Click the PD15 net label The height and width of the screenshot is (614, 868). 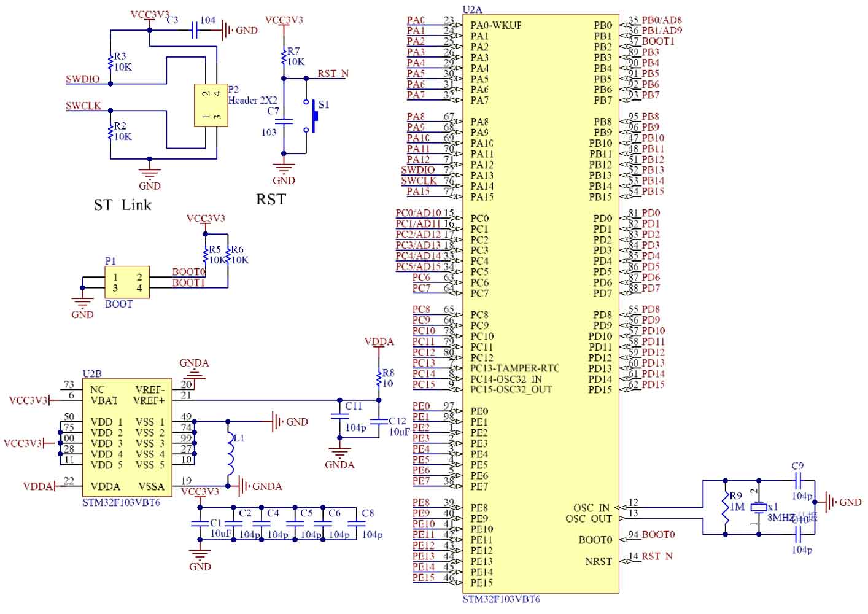[653, 384]
